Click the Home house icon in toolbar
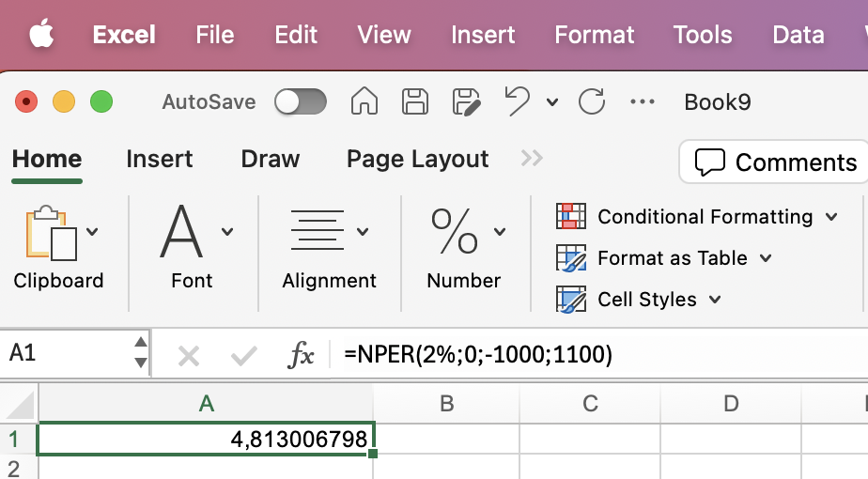The image size is (868, 479). pyautogui.click(x=364, y=101)
